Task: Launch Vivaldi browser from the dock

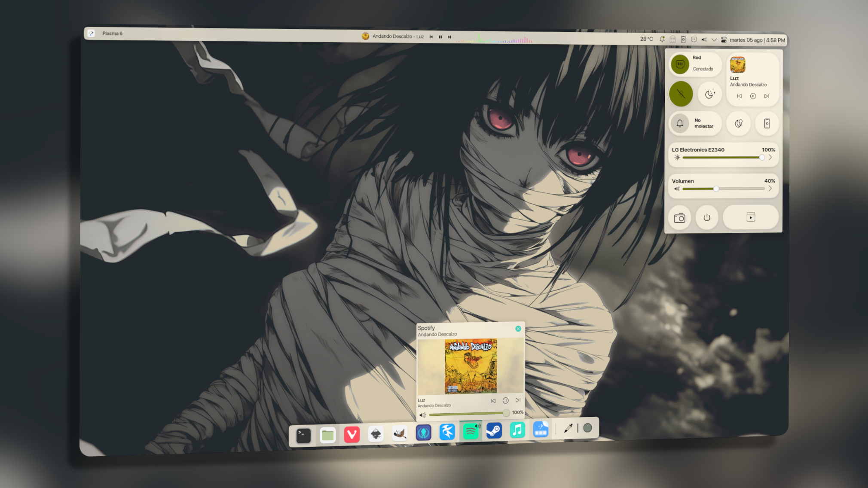Action: (x=351, y=435)
